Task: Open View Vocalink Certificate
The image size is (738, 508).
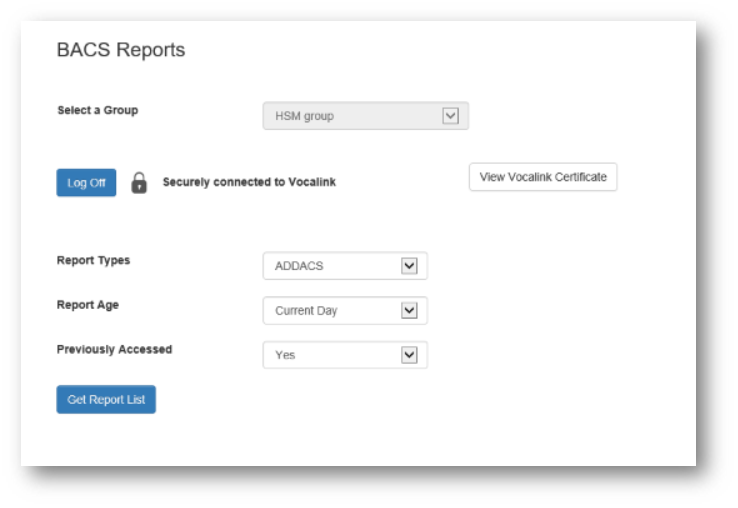Action: coord(543,177)
